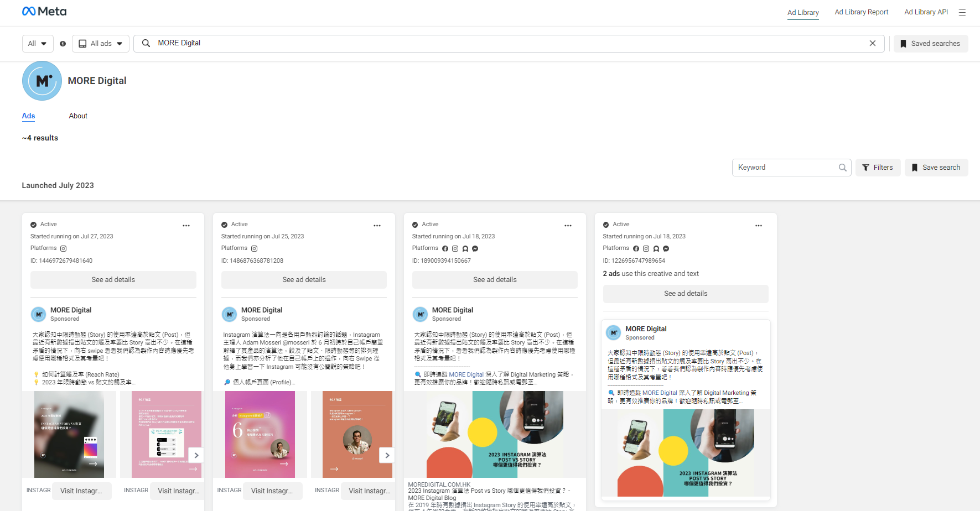Click Facebook platform icon on ad 1226956747989654
Image resolution: width=980 pixels, height=511 pixels.
[x=636, y=249]
